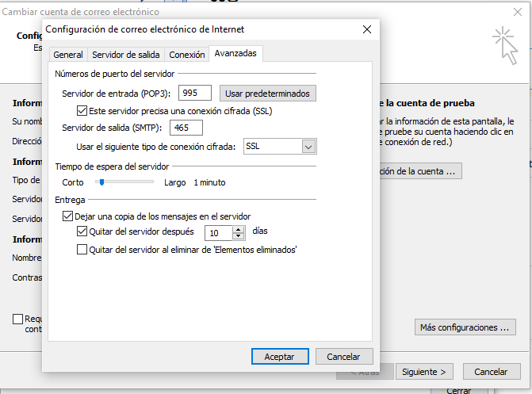Click the POP3 incoming server port field
Image resolution: width=532 pixels, height=394 pixels.
click(195, 93)
